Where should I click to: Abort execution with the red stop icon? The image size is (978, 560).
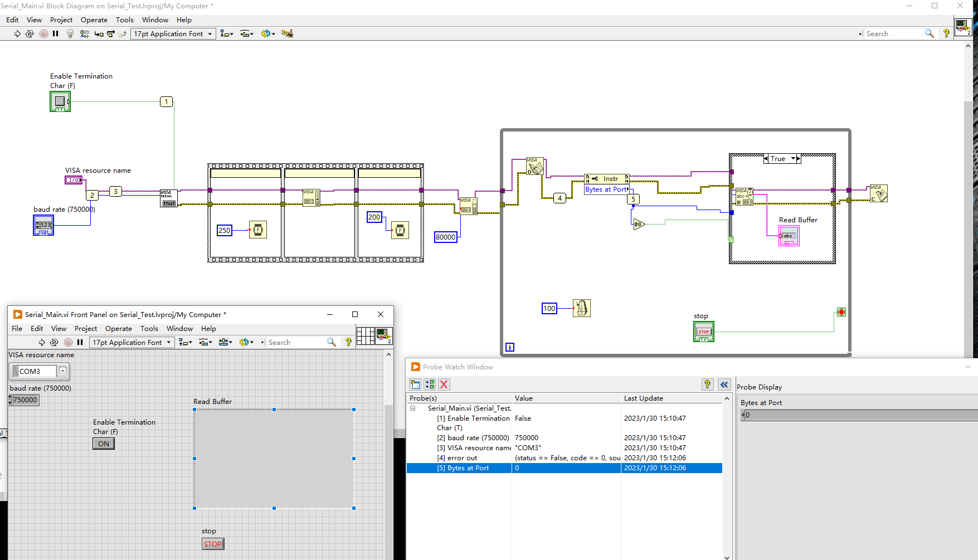pos(43,33)
